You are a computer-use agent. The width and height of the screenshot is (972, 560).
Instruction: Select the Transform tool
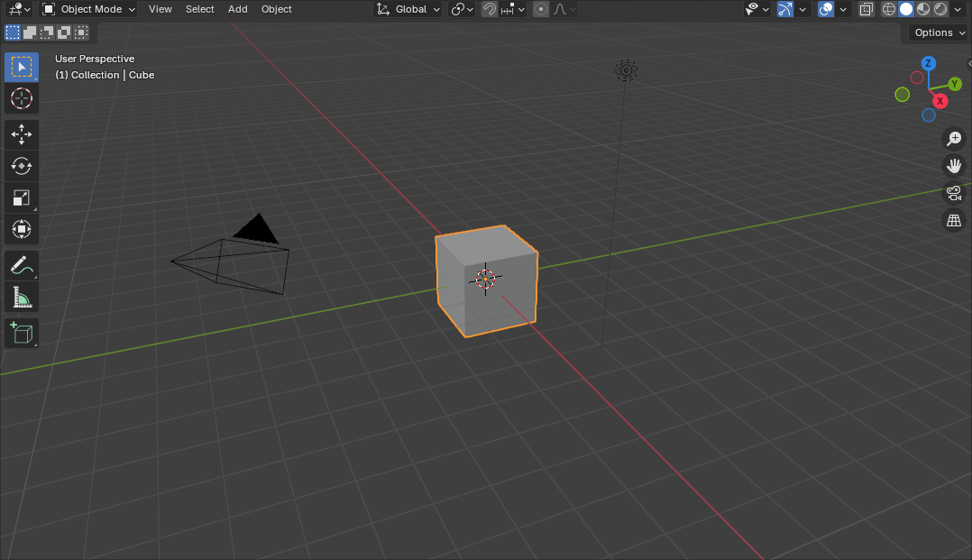point(22,229)
